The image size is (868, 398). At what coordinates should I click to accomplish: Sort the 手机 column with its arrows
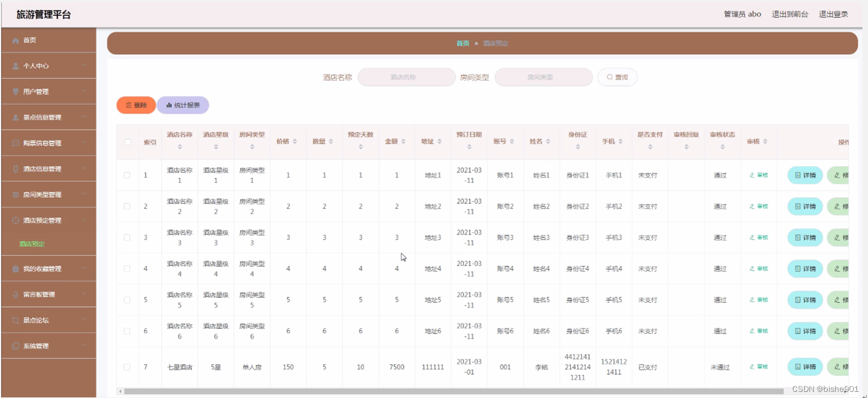pos(621,142)
